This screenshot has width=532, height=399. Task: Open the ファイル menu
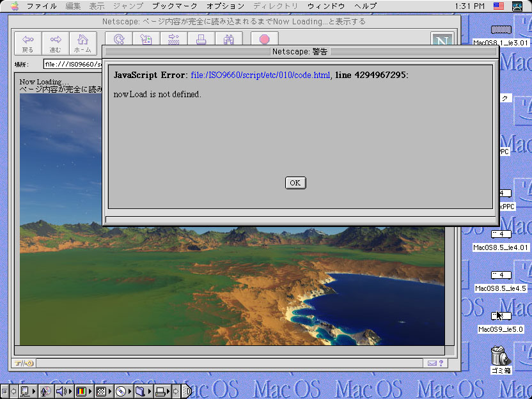tap(42, 6)
